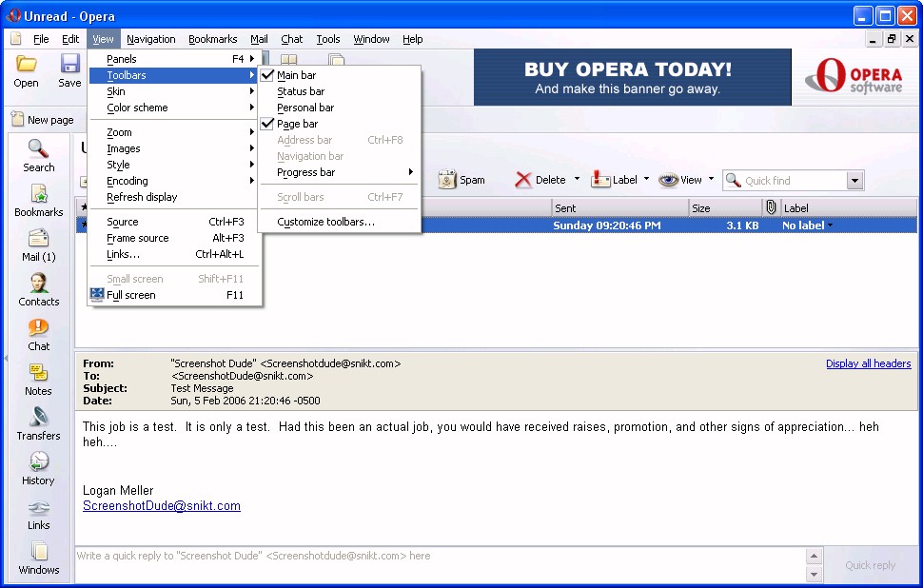
Task: Click into the quick reply text field
Action: tap(438, 565)
